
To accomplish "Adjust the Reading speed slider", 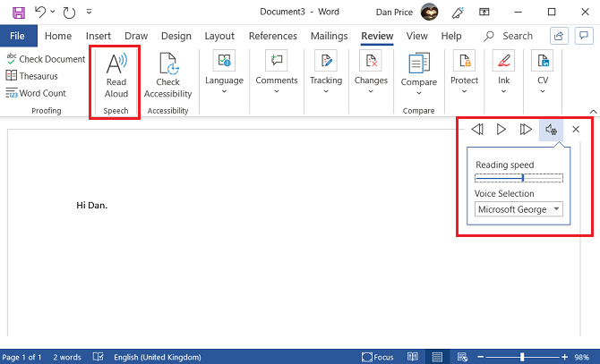I will point(519,178).
